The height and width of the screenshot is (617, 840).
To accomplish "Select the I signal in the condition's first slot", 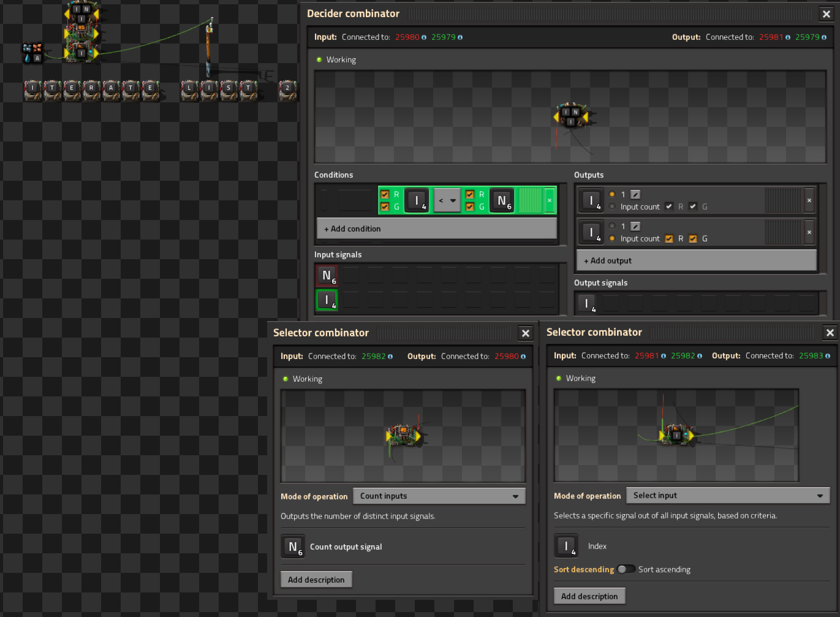I will click(x=417, y=200).
